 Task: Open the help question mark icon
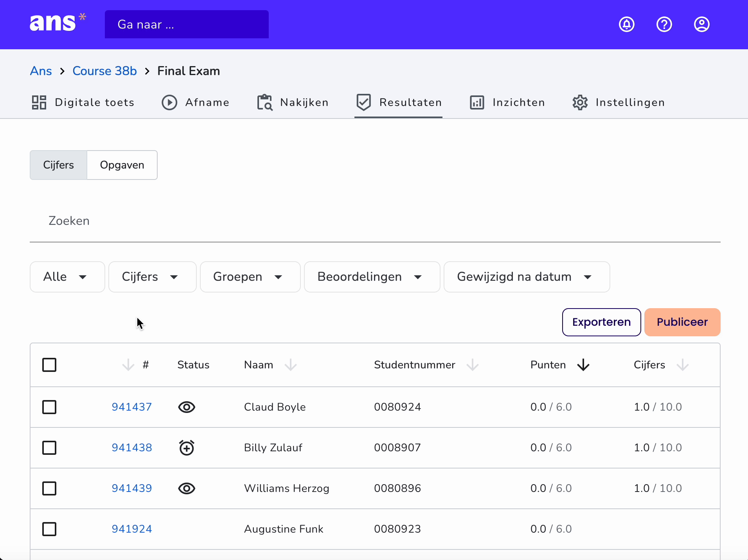664,24
